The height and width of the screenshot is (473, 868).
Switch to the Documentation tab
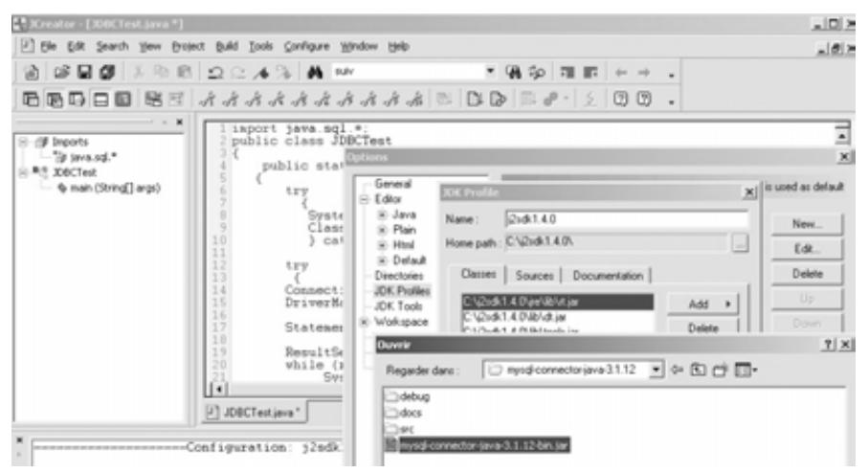608,275
